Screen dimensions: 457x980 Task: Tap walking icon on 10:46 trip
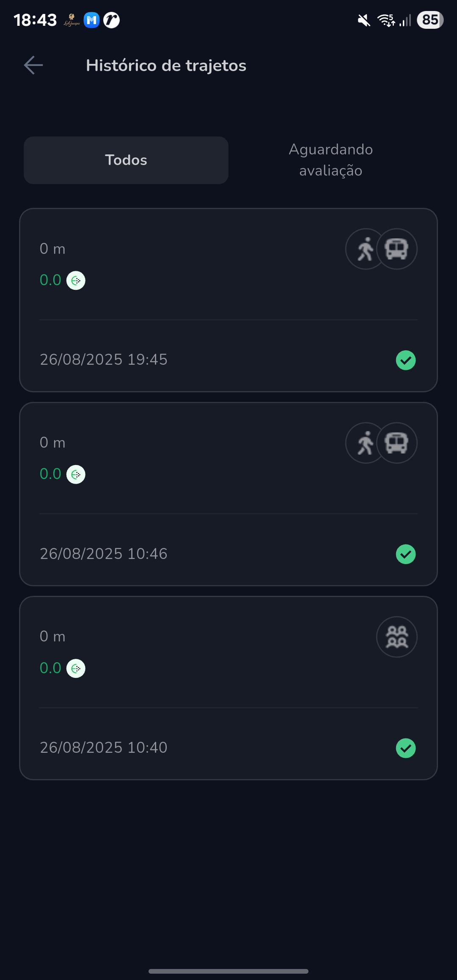pyautogui.click(x=364, y=443)
